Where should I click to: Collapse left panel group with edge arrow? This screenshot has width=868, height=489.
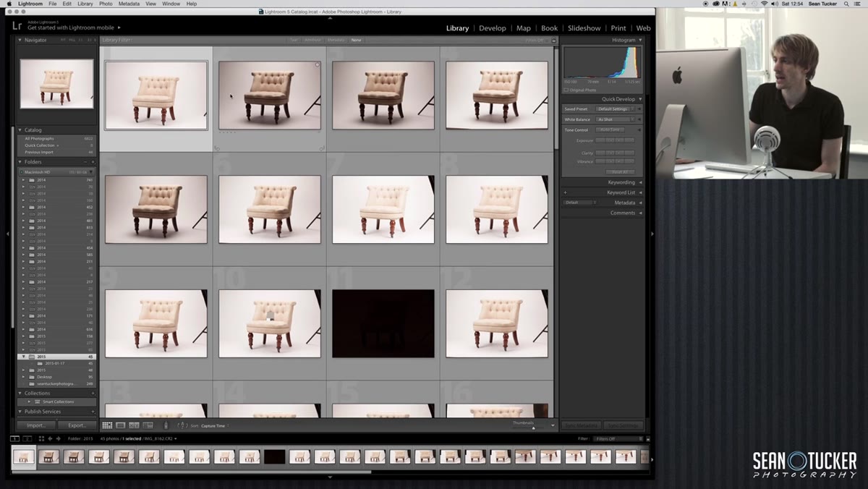point(8,234)
